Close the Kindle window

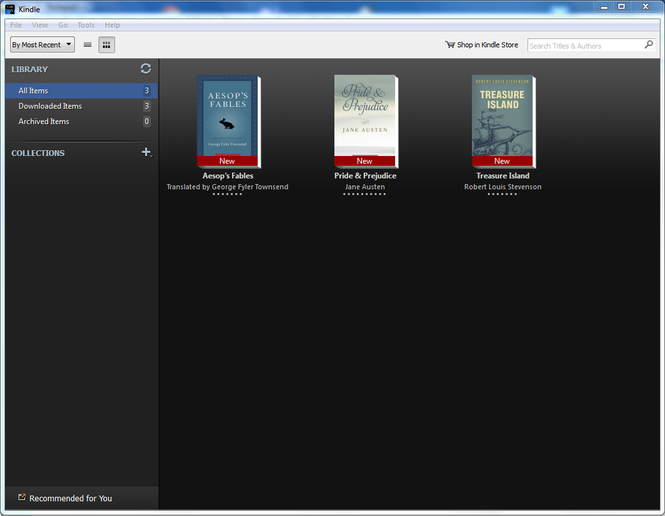coord(645,7)
